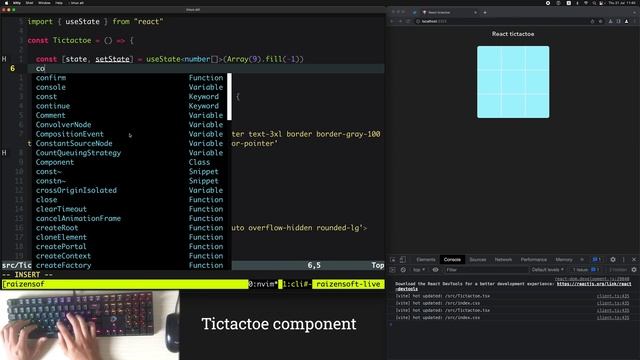Screen dimensions: 640x360
Task: Open the DevTools settings gear
Action: [x=613, y=260]
